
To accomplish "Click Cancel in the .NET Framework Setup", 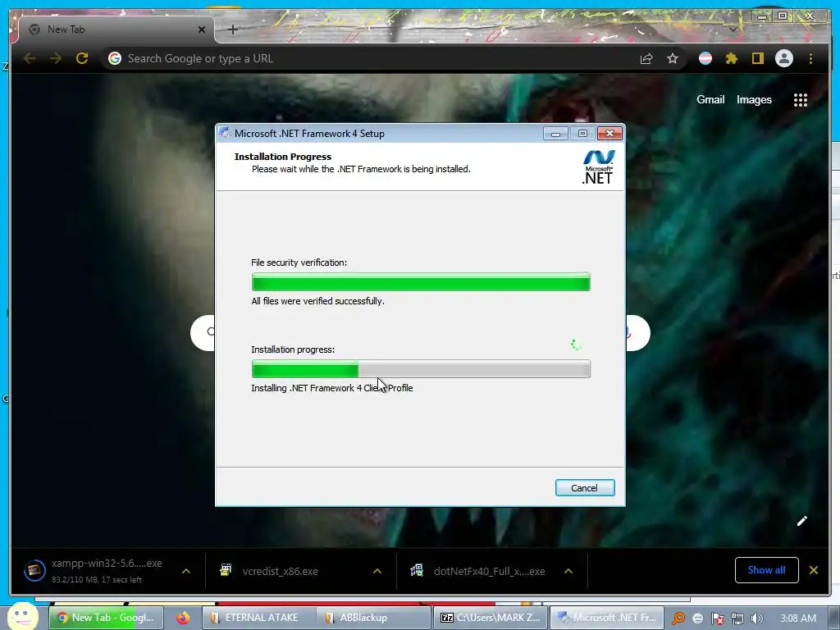I will [584, 487].
